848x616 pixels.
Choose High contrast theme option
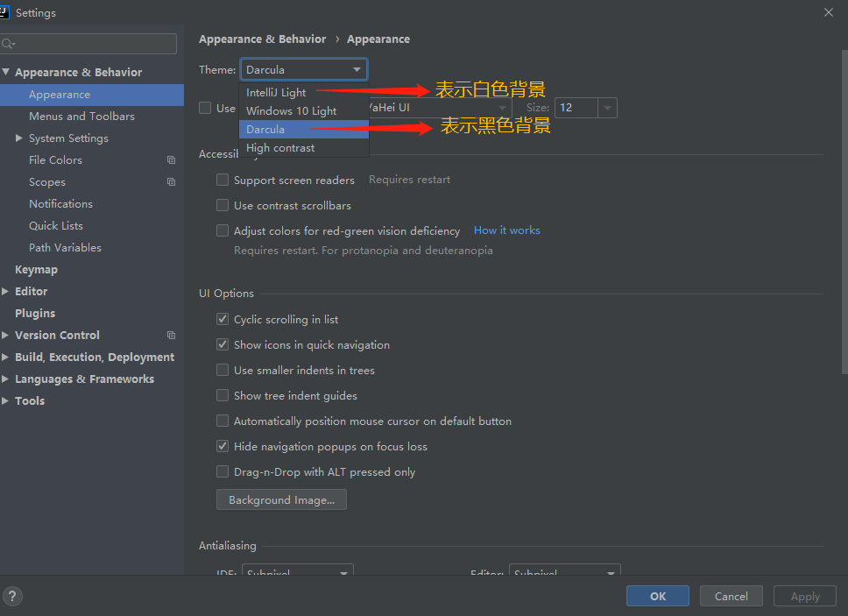pos(304,147)
